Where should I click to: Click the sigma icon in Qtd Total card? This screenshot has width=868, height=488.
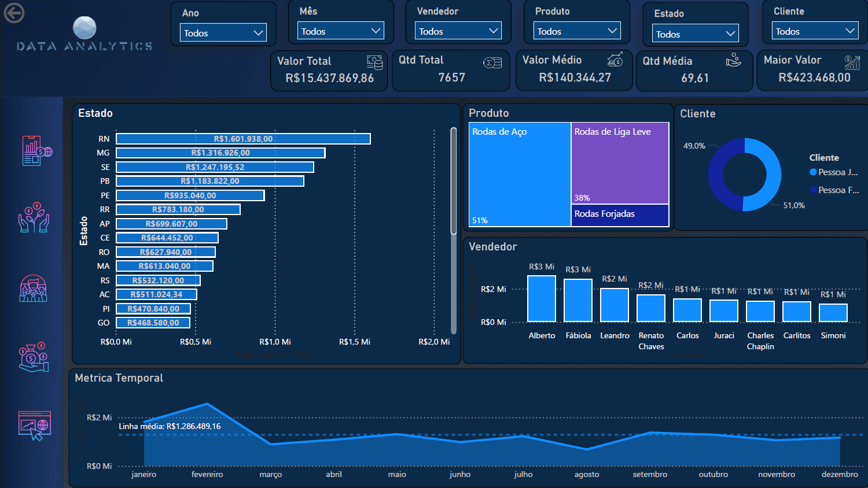click(x=492, y=62)
